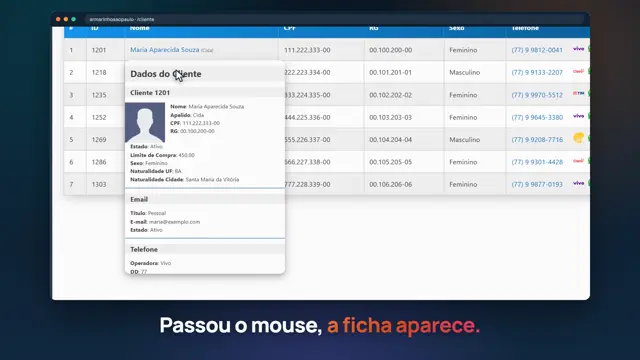This screenshot has width=640, height=360.
Task: Click row number 7 in the # column
Action: (71, 184)
